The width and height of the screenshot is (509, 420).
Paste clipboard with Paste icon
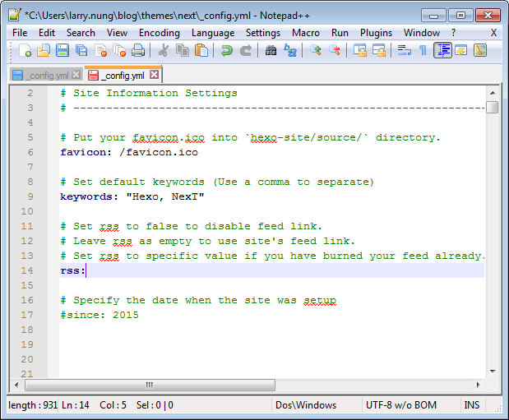point(201,51)
